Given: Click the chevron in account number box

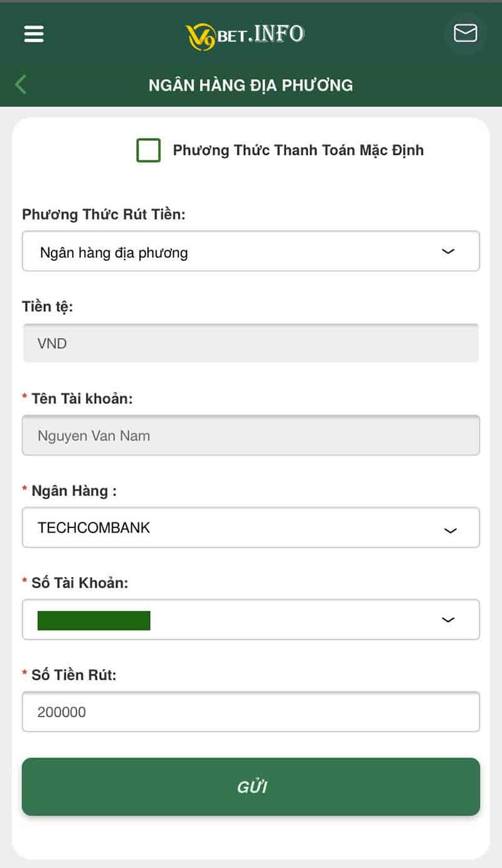Looking at the screenshot, I should click(448, 620).
